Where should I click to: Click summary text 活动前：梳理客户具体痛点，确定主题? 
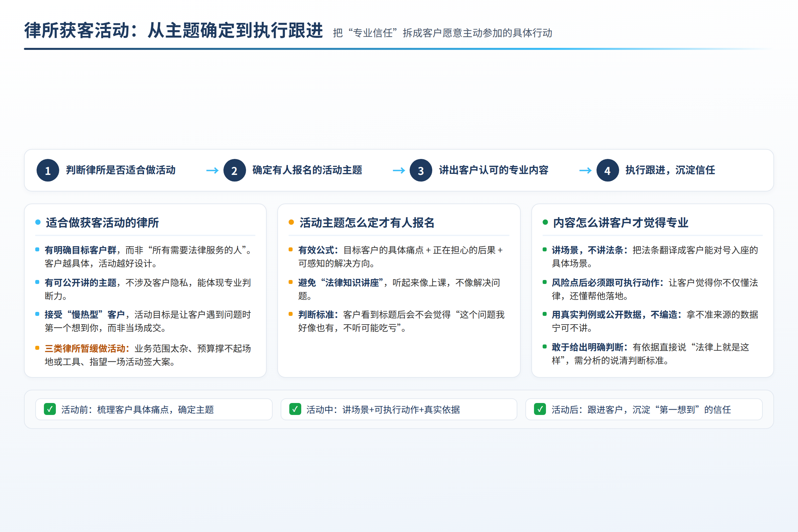(x=137, y=410)
